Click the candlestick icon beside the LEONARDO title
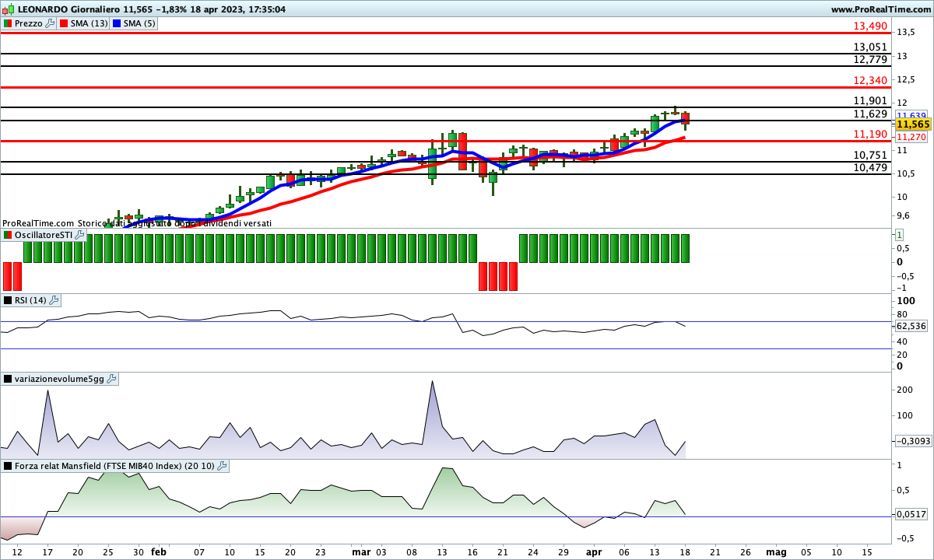 [x=7, y=9]
